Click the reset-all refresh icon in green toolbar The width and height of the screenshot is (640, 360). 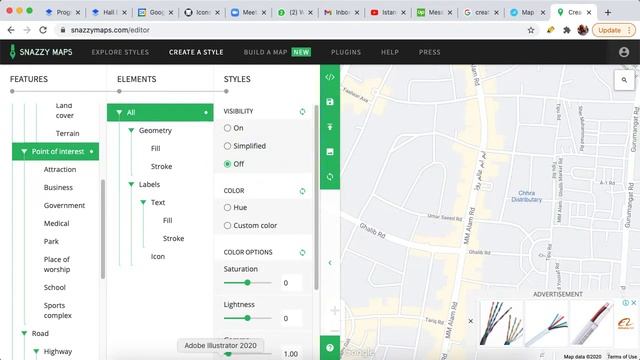click(330, 177)
